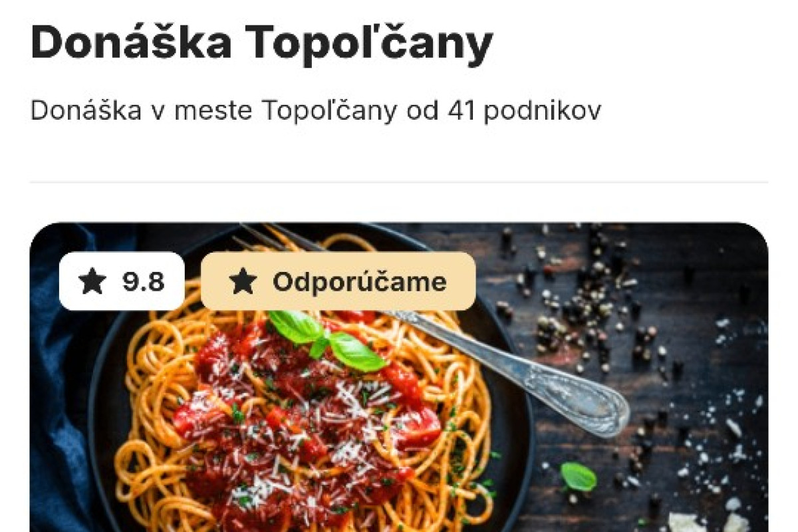Click the subtitle mentioning 41 podnikov
This screenshot has width=798, height=532.
pyautogui.click(x=316, y=111)
